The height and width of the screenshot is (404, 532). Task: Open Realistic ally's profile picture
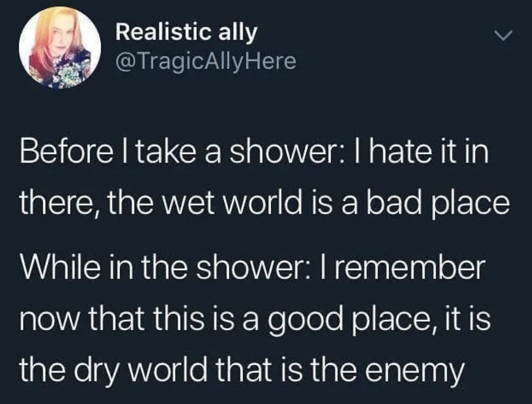coord(60,48)
